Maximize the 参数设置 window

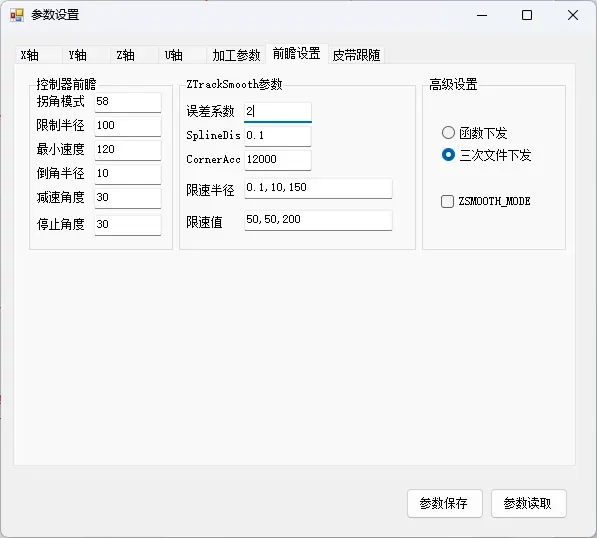coord(527,15)
